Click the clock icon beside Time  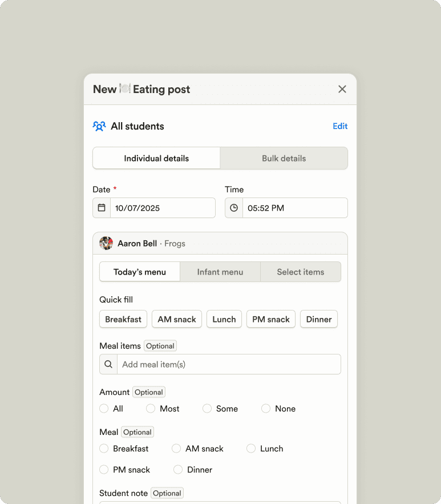pos(234,208)
